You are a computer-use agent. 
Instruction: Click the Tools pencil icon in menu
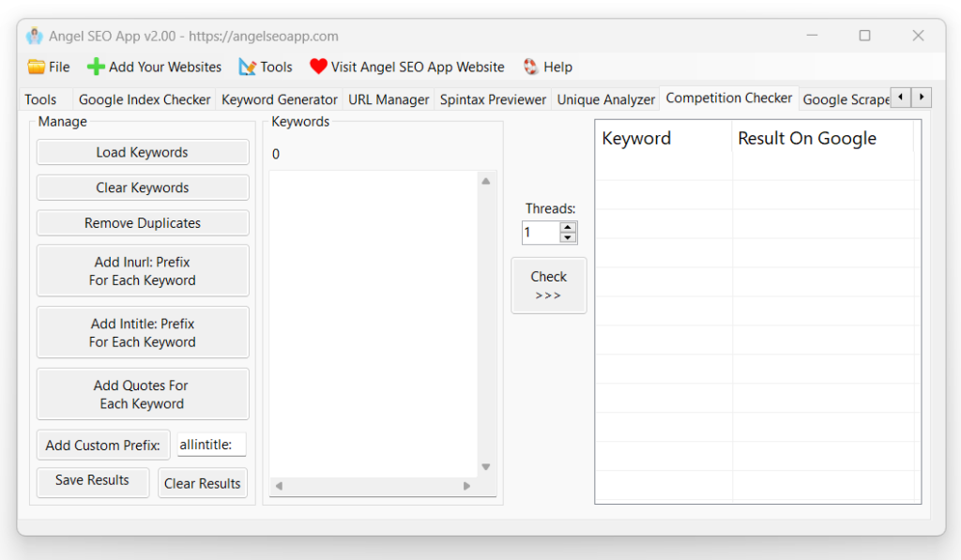point(248,67)
